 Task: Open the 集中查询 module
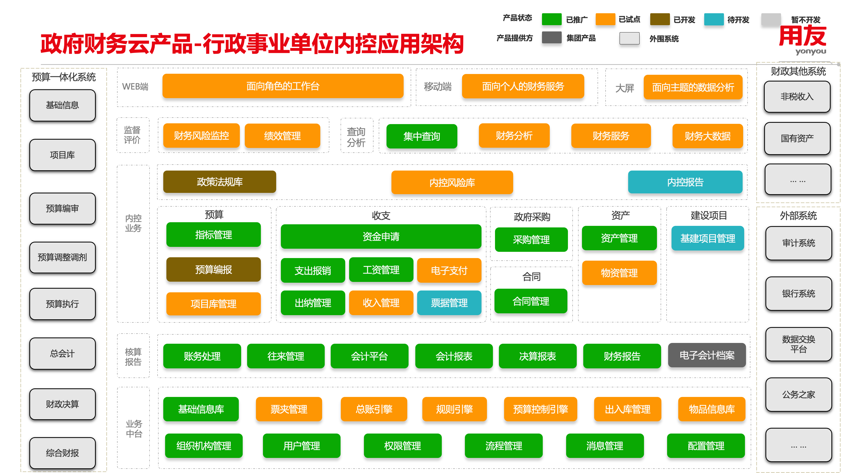(x=422, y=136)
